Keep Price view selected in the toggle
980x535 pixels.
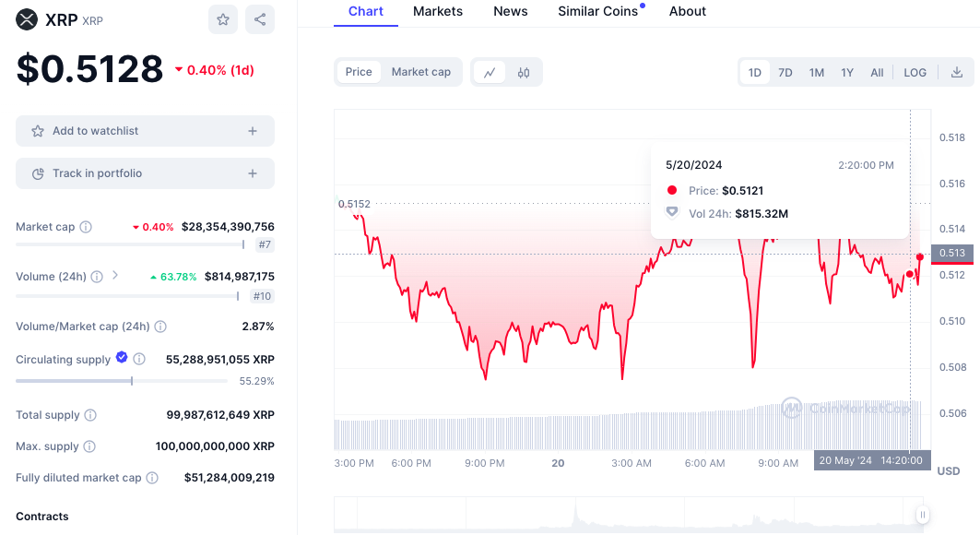click(x=359, y=71)
